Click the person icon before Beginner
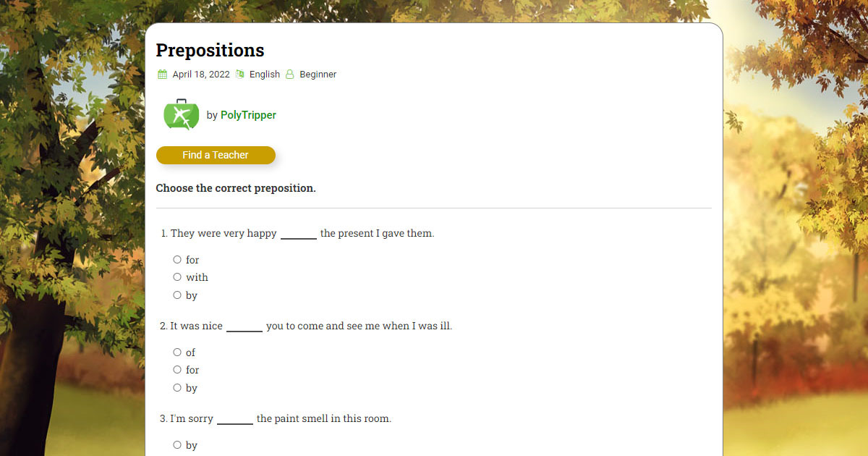The image size is (868, 456). (290, 74)
